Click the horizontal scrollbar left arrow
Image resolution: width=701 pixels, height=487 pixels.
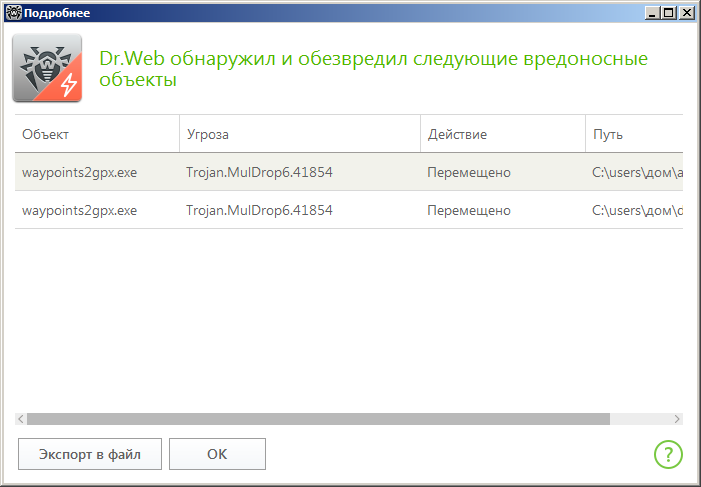[x=21, y=419]
